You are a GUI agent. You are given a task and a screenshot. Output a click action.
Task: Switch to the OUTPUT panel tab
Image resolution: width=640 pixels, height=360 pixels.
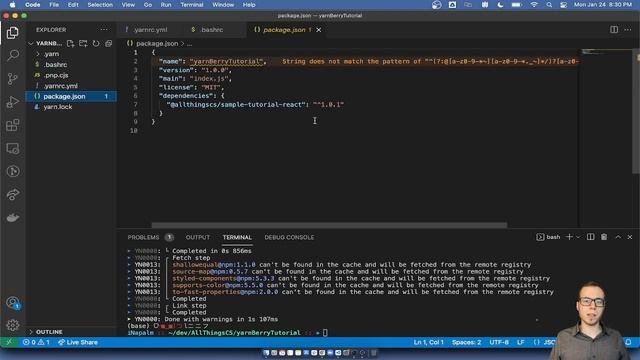[x=198, y=237]
